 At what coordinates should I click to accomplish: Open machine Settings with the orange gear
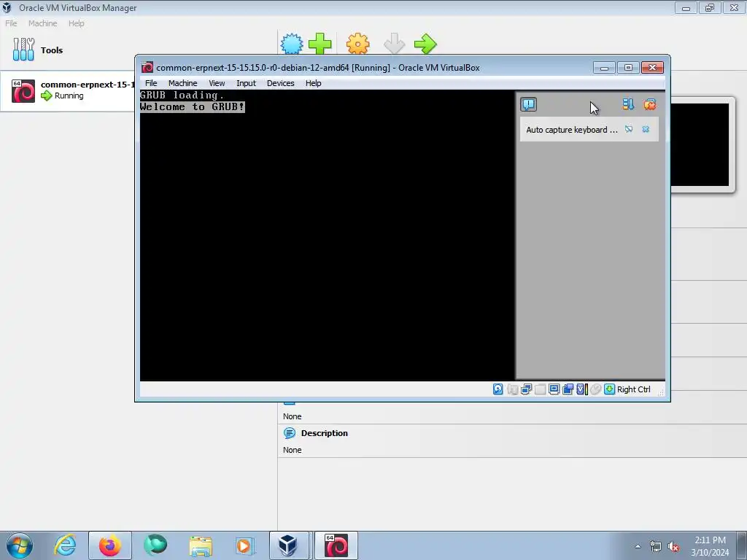[x=357, y=44]
